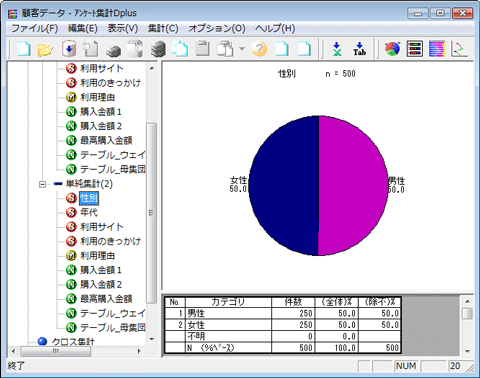
Task: Select 利用理由 item under 単純集計(2)
Action: pos(97,256)
